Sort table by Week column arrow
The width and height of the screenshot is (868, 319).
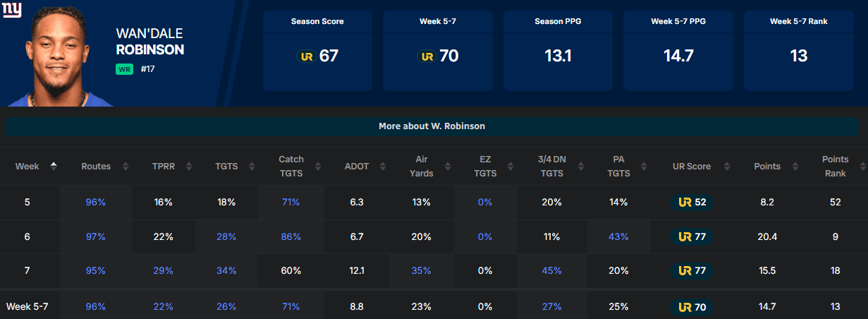click(53, 167)
